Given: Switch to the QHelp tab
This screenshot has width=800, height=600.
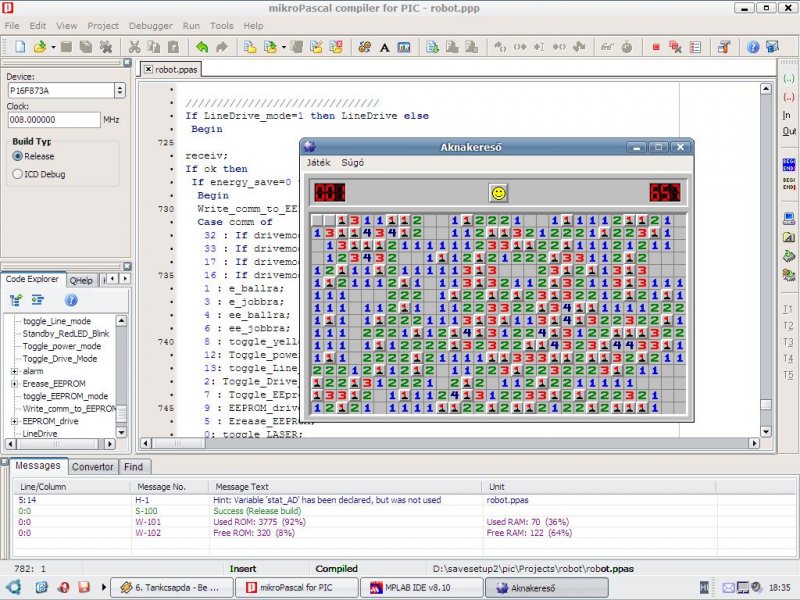Looking at the screenshot, I should pyautogui.click(x=81, y=280).
